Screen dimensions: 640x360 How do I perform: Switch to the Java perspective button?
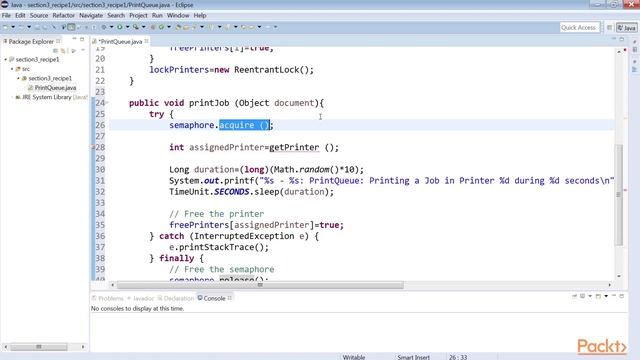[x=627, y=28]
